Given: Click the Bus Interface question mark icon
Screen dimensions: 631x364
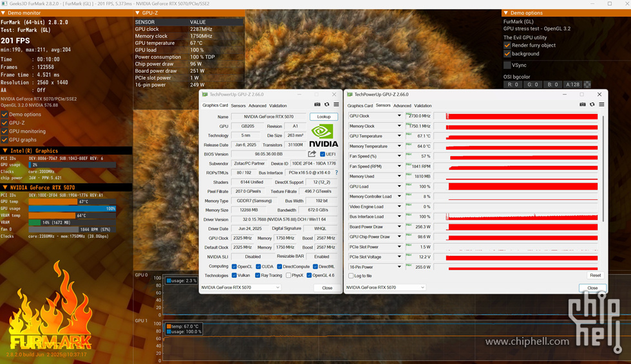Looking at the screenshot, I should (336, 173).
